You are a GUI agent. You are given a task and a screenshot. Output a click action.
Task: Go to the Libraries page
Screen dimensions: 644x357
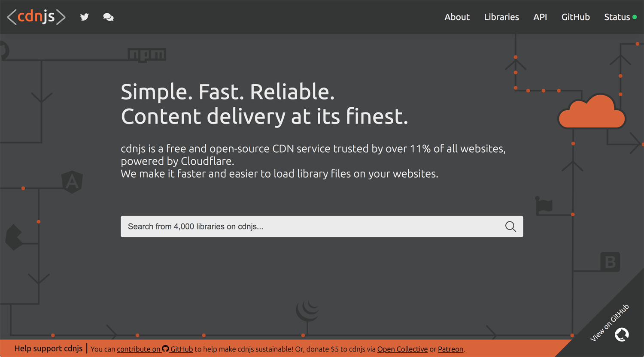501,17
